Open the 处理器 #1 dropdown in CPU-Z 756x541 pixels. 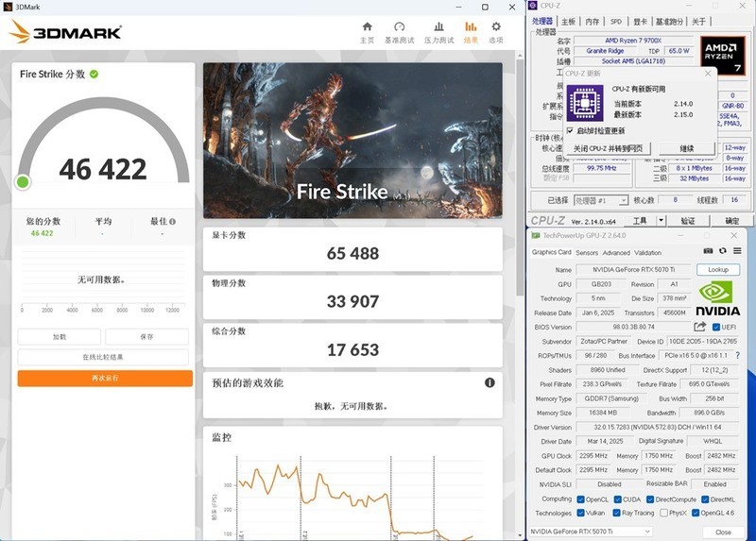[x=601, y=200]
